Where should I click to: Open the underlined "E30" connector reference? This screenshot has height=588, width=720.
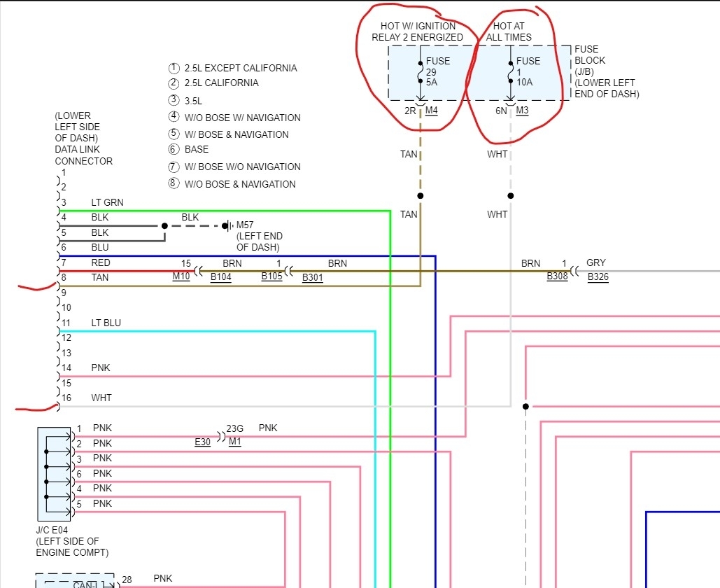202,442
